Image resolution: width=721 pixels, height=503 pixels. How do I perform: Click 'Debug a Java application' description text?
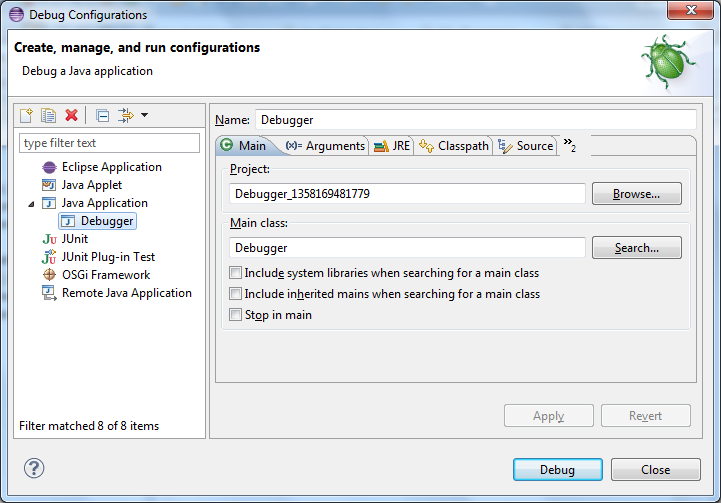click(87, 71)
